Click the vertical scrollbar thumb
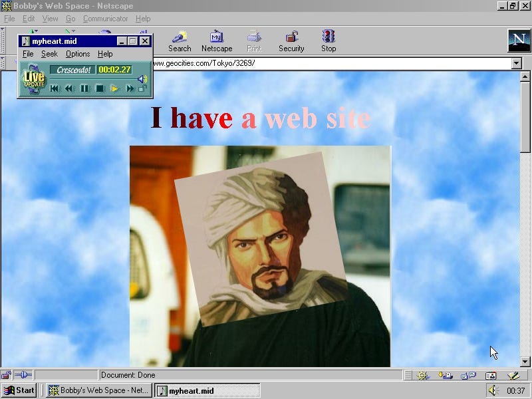 click(525, 118)
